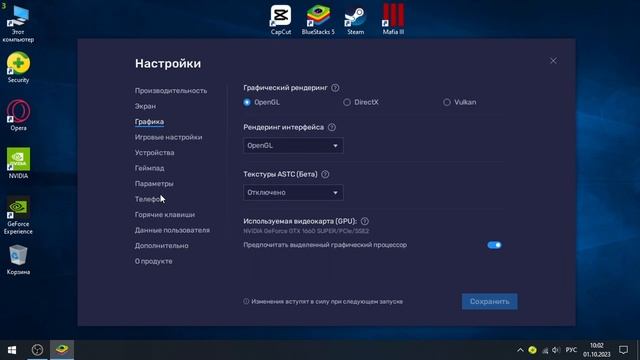Viewport: 640px width, 360px height.
Task: Open the Горячие клавиши settings tab
Action: (x=165, y=215)
